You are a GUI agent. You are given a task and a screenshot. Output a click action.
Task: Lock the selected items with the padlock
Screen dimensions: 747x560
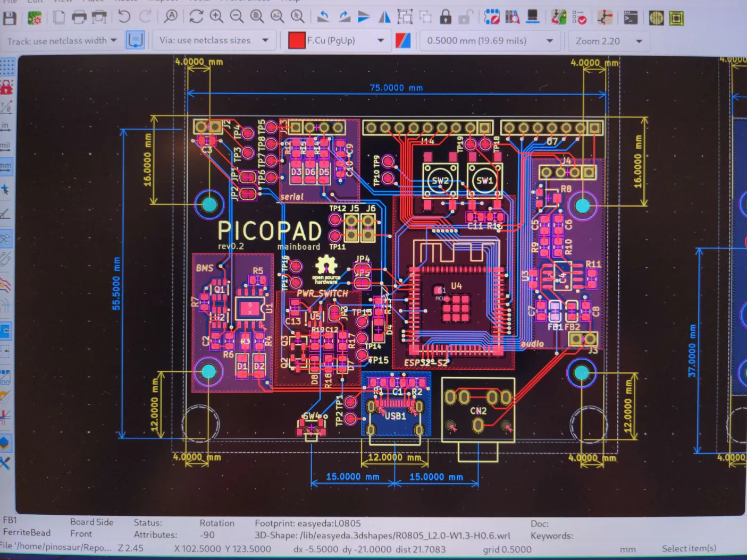(446, 17)
